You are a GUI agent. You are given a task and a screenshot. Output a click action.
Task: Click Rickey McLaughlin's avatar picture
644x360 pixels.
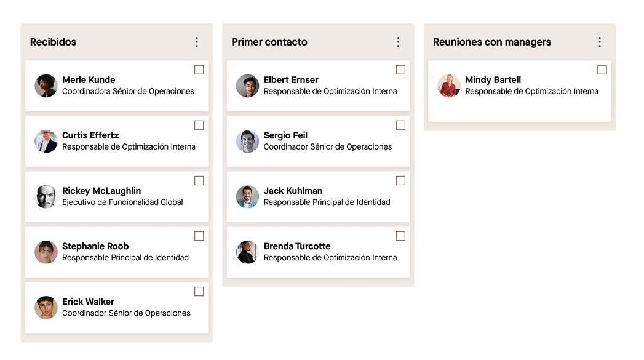pyautogui.click(x=46, y=197)
